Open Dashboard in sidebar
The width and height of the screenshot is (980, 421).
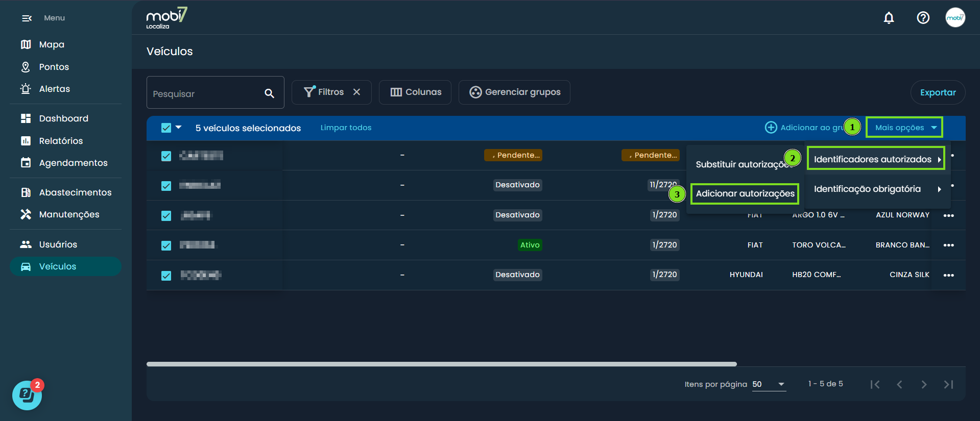[54, 118]
